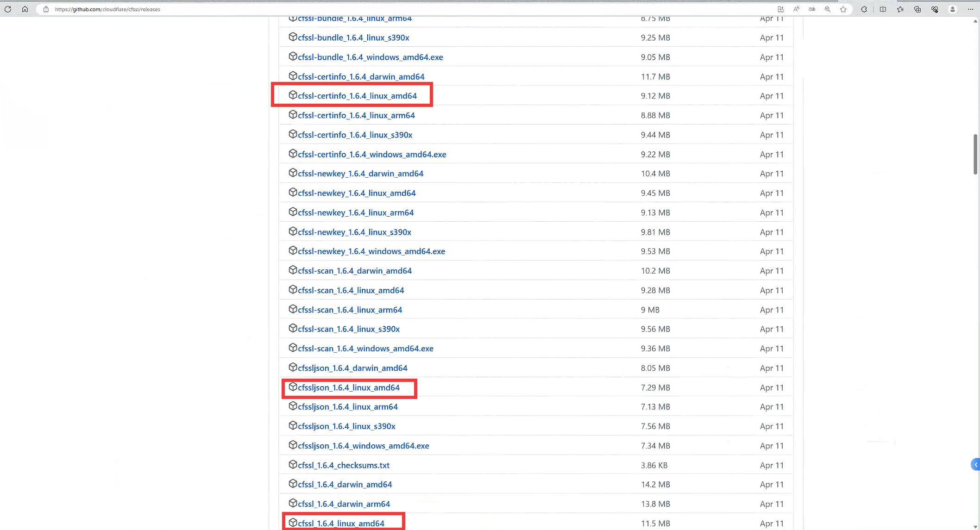Expand the blue sidebar tab arrow

pyautogui.click(x=975, y=464)
